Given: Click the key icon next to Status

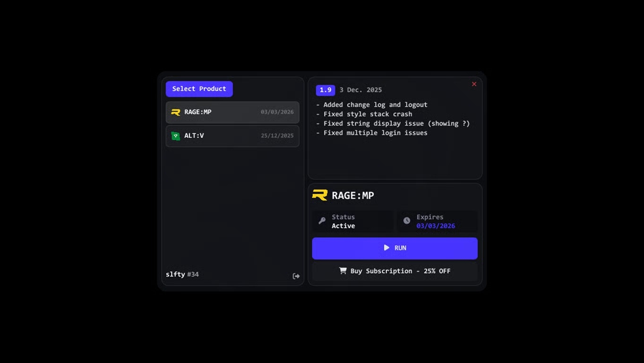Looking at the screenshot, I should (x=322, y=221).
